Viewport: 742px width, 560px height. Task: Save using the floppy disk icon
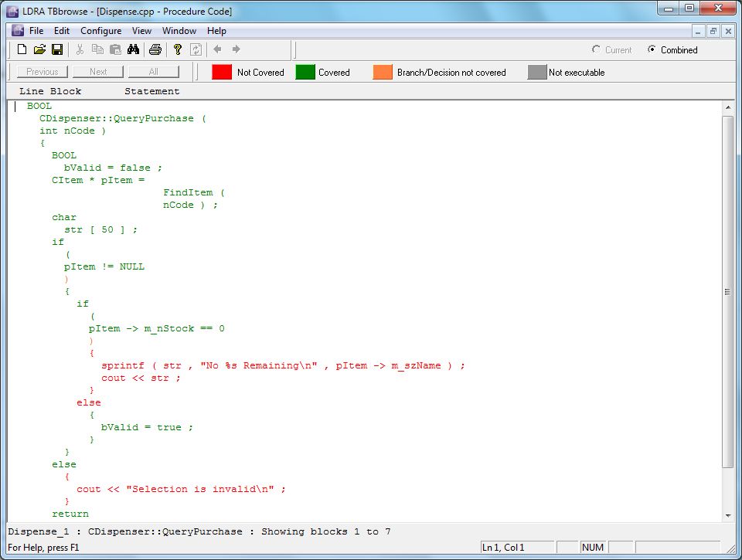pos(57,49)
